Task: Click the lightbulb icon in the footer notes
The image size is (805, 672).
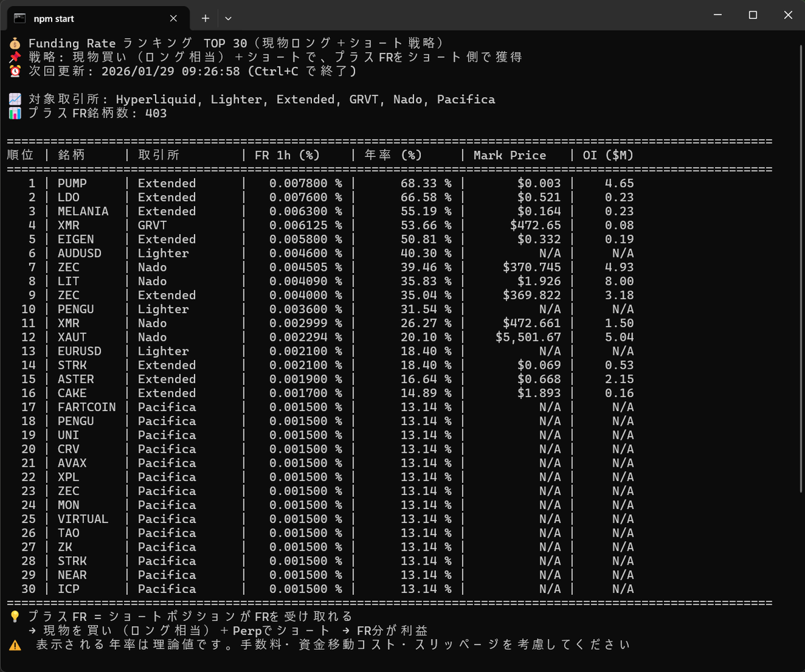Action: [x=15, y=615]
